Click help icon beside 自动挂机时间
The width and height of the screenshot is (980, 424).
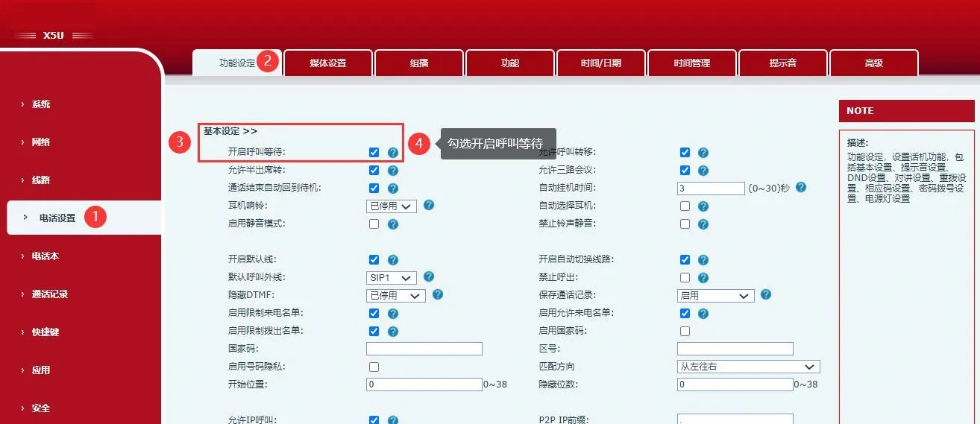pos(801,188)
